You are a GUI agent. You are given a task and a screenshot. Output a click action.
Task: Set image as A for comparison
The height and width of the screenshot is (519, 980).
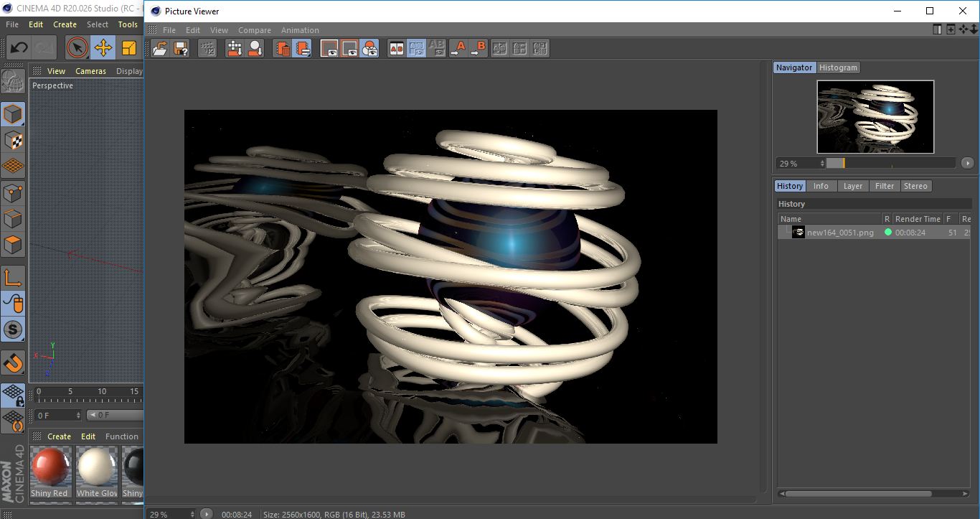coord(458,48)
